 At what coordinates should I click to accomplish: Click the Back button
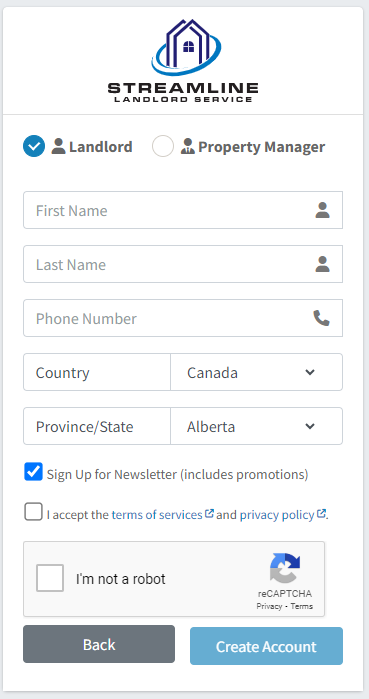click(x=99, y=644)
